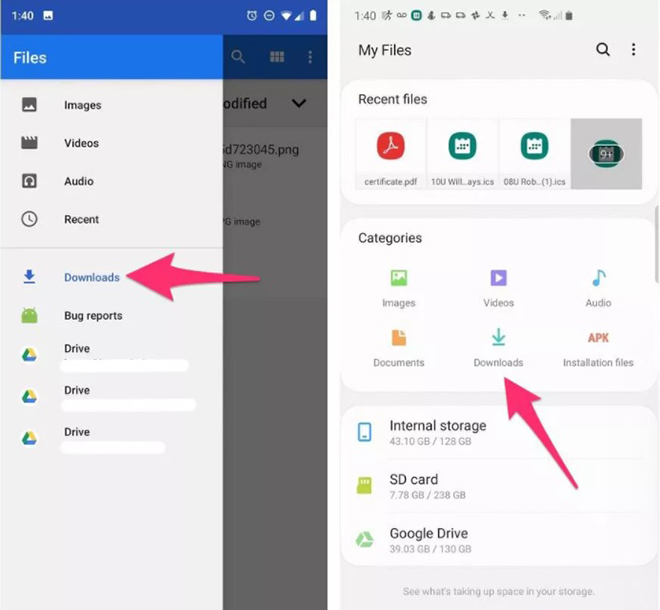Screen dimensions: 660x610
Task: Click the Recent files heading
Action: (392, 99)
